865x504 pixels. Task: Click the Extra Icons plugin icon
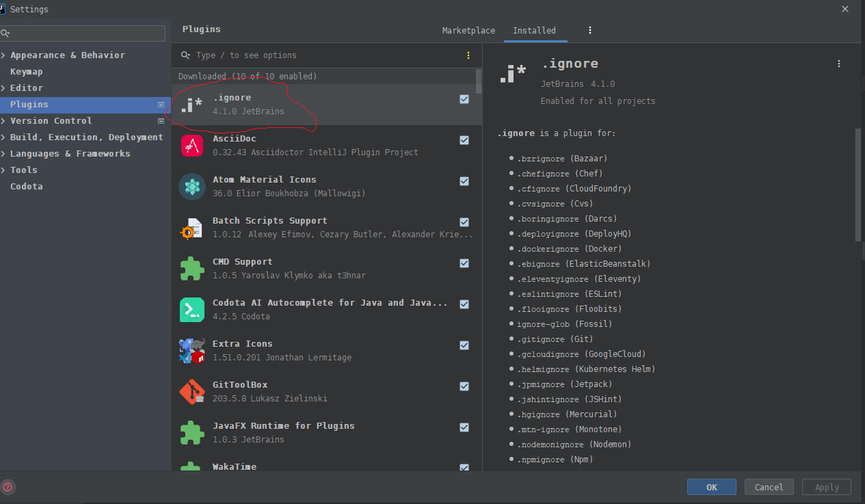(192, 351)
